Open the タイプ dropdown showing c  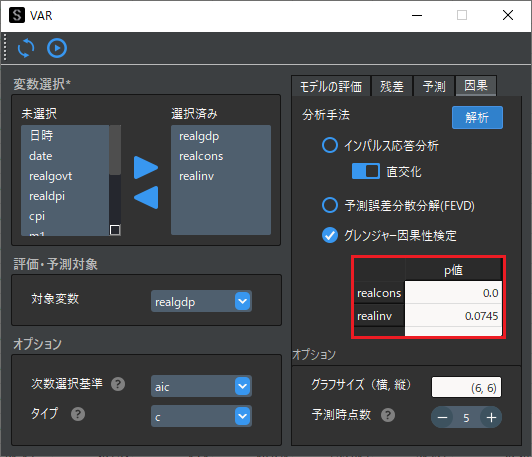point(201,416)
